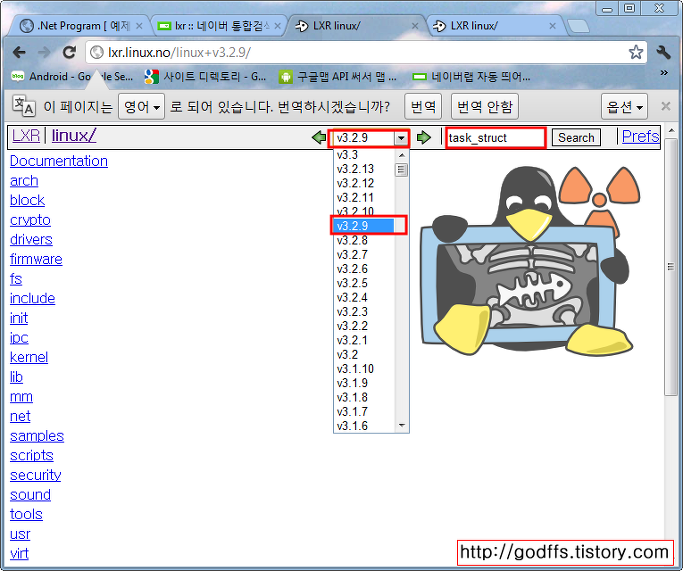Click the browser back arrow
This screenshot has height=571, width=683.
point(19,53)
